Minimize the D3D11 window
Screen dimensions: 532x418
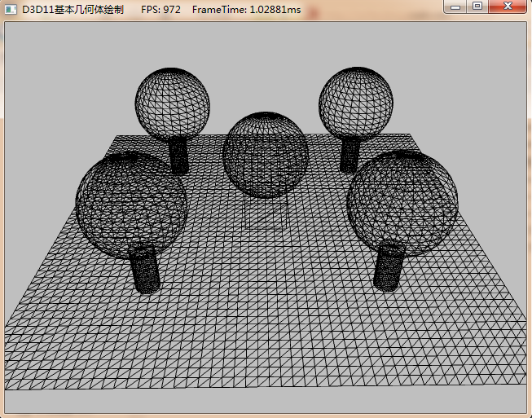pos(456,7)
